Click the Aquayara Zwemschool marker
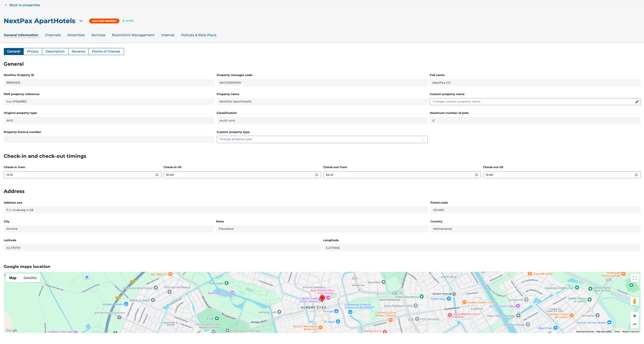The height and width of the screenshot is (344, 644). pos(577,288)
